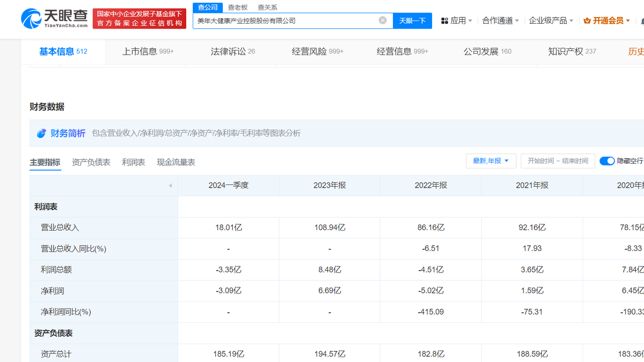This screenshot has height=362, width=644.
Task: Click the 6.69亿 net profit value
Action: pyautogui.click(x=330, y=291)
